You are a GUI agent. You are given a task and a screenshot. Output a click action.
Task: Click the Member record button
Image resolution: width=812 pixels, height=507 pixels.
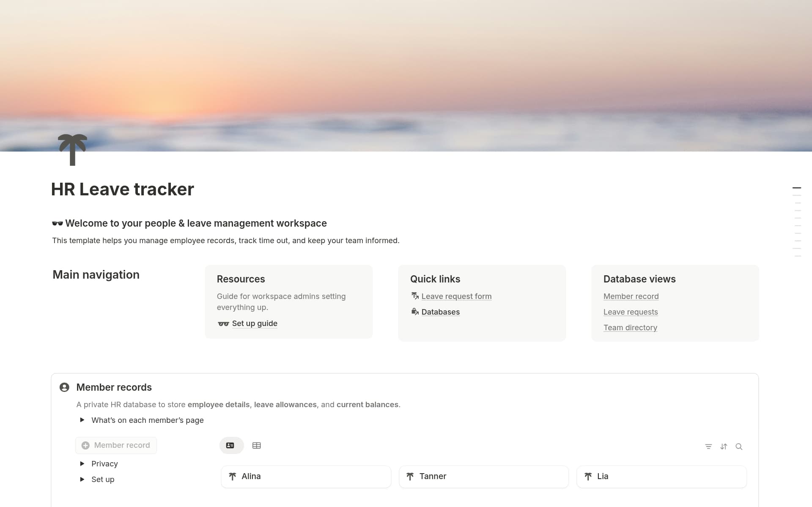[115, 445]
